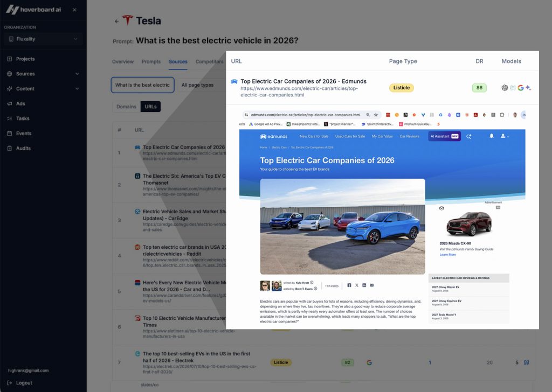552x392 pixels.
Task: Select the Sources tab
Action: 178,61
